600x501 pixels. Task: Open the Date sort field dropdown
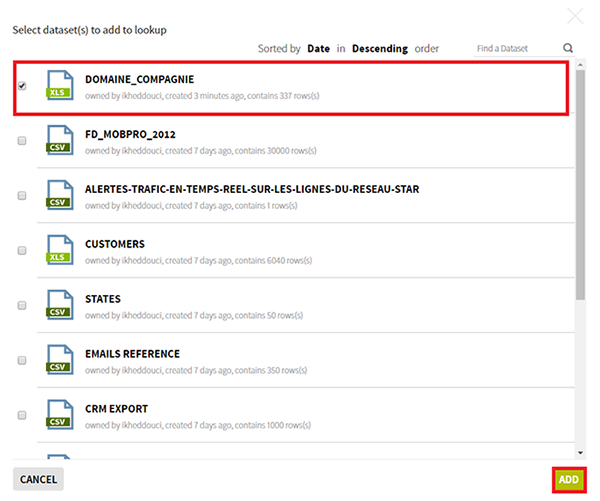(x=318, y=48)
